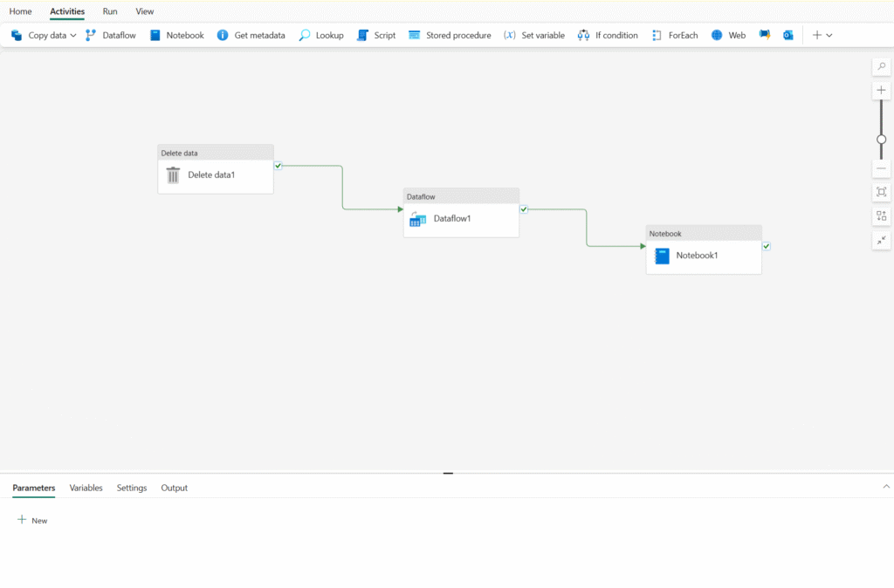Expand the Copy data dropdown arrow
Viewport: 894px width, 588px height.
73,35
